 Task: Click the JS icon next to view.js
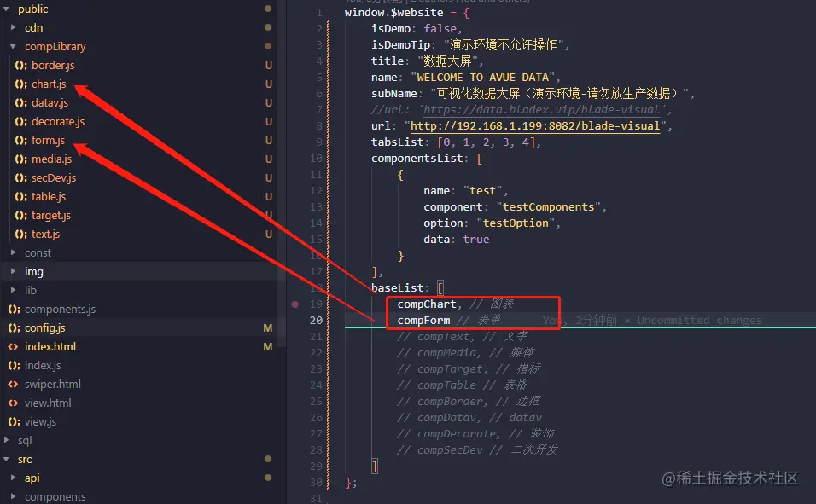(14, 421)
